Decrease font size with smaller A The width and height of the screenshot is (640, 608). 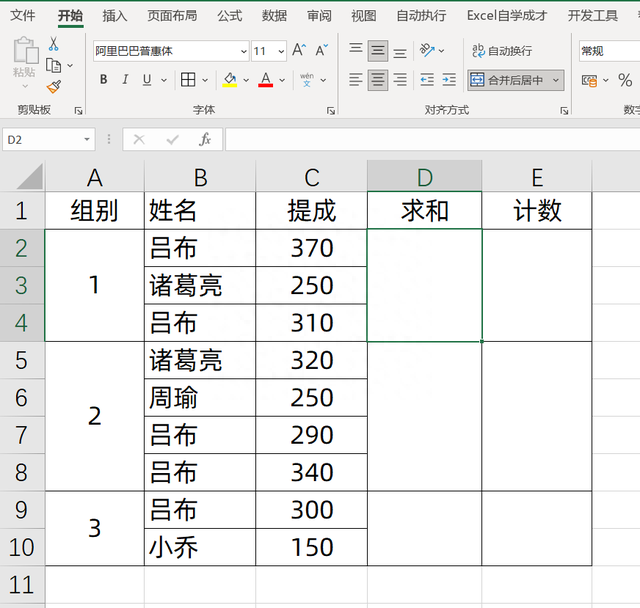click(x=322, y=51)
